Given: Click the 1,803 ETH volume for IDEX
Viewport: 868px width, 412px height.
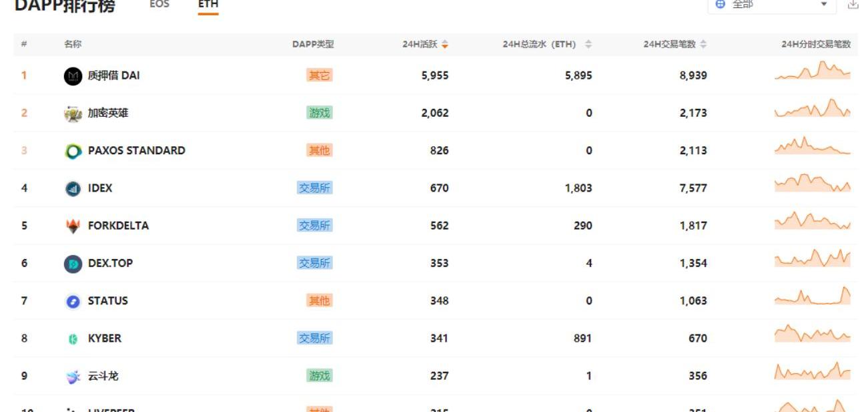Looking at the screenshot, I should (x=578, y=188).
